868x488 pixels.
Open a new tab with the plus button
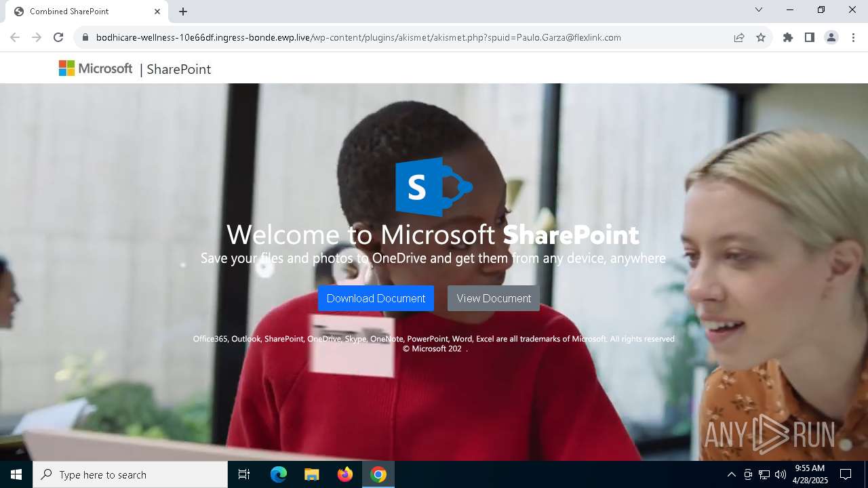[x=183, y=12]
